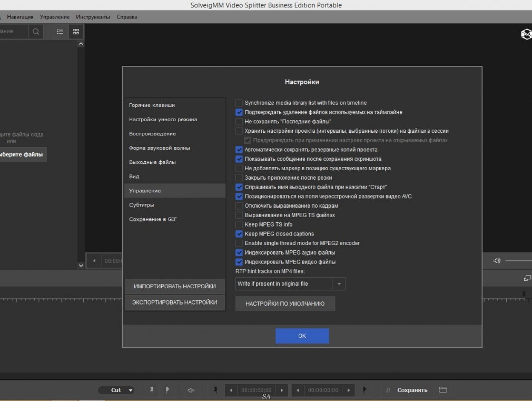
Task: Enable single thread mode for MPEG2 encoder
Action: click(x=239, y=243)
